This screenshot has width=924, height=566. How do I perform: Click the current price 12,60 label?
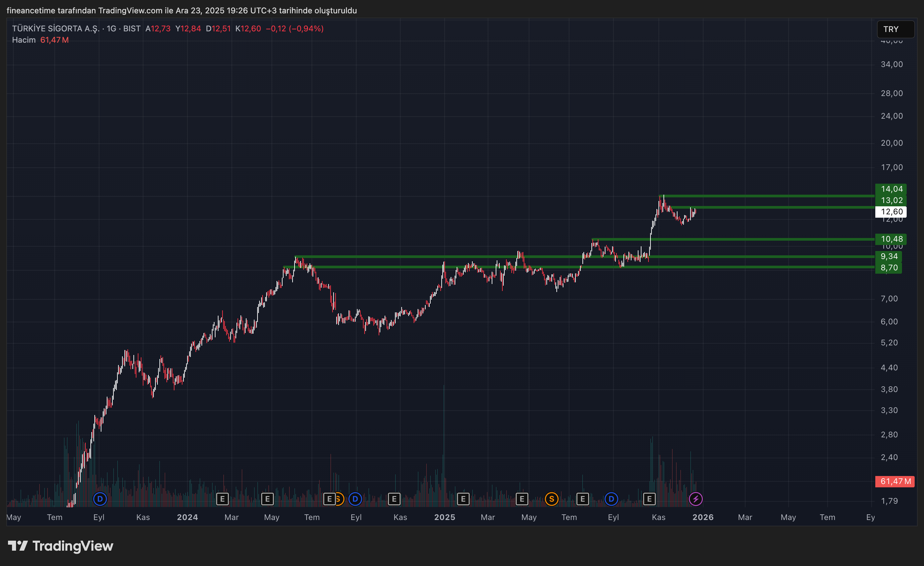pos(891,212)
